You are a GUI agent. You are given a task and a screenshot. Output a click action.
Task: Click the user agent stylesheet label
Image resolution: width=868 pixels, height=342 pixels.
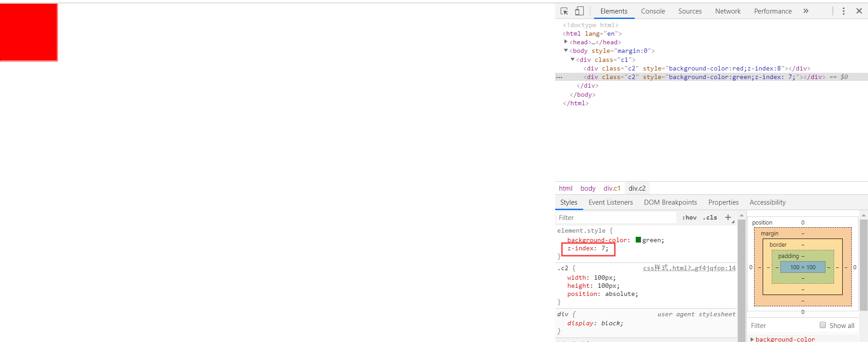point(696,314)
